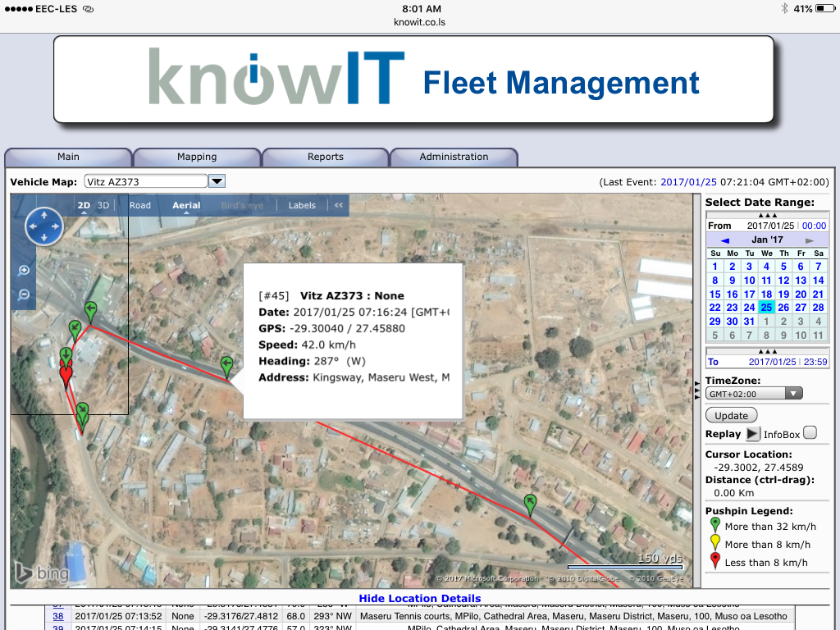Click the browser address knowit.co.ls
The image size is (840, 630).
pyautogui.click(x=419, y=22)
